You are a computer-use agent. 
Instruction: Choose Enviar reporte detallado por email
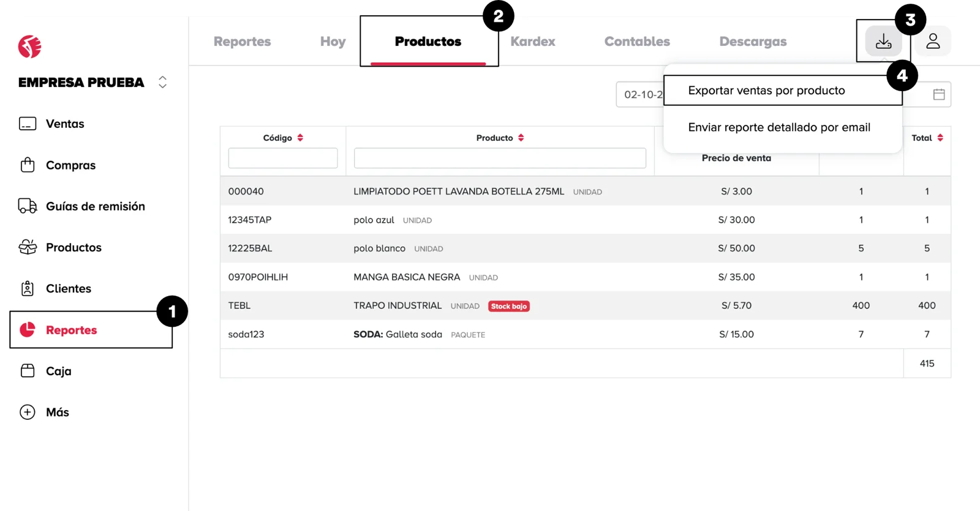click(x=779, y=127)
